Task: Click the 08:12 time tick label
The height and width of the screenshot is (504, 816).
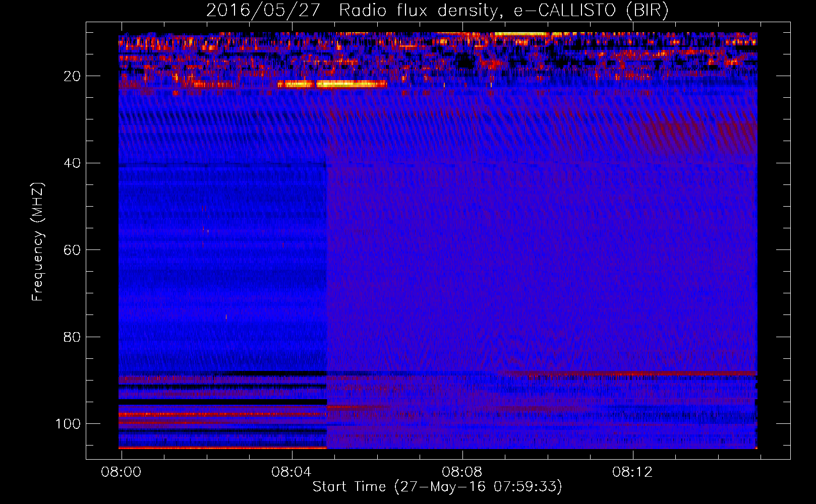Action: tap(632, 472)
